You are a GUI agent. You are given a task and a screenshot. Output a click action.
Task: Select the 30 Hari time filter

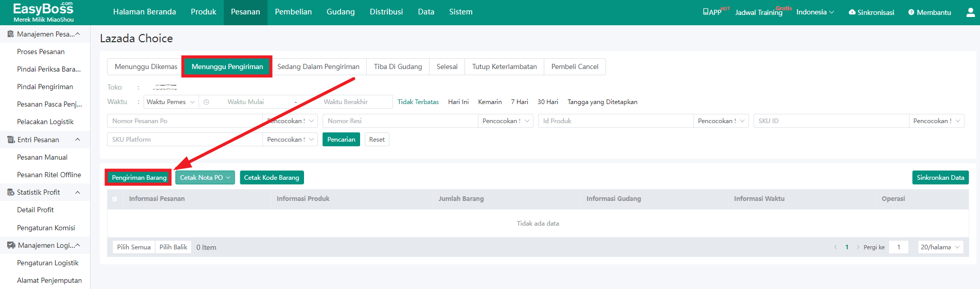click(548, 102)
